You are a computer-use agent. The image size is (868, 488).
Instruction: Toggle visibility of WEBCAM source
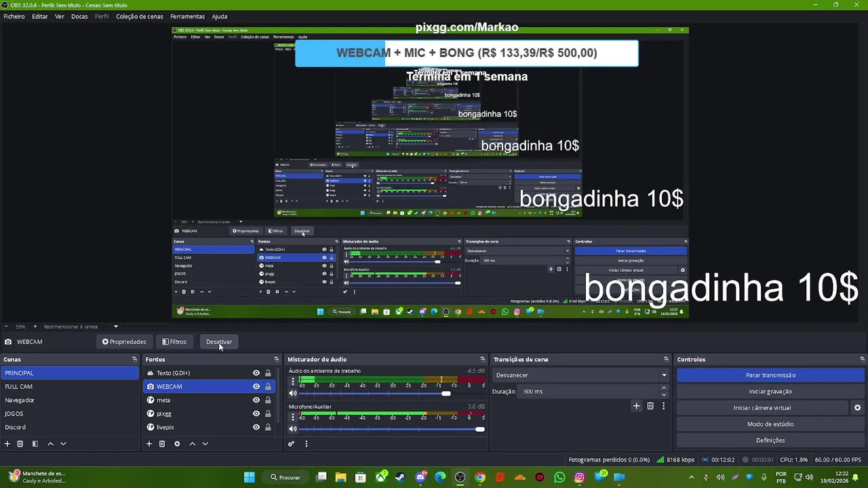point(256,386)
